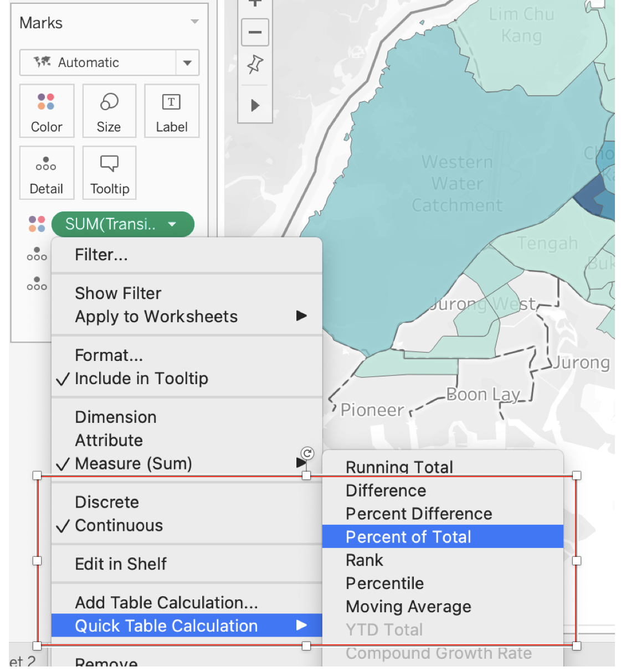Click Filter... in the context menu
Screen dimensions: 626x672
point(101,255)
